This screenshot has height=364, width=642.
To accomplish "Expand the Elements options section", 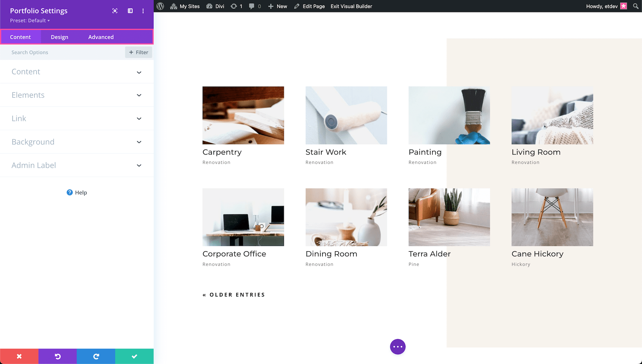I will coord(77,95).
